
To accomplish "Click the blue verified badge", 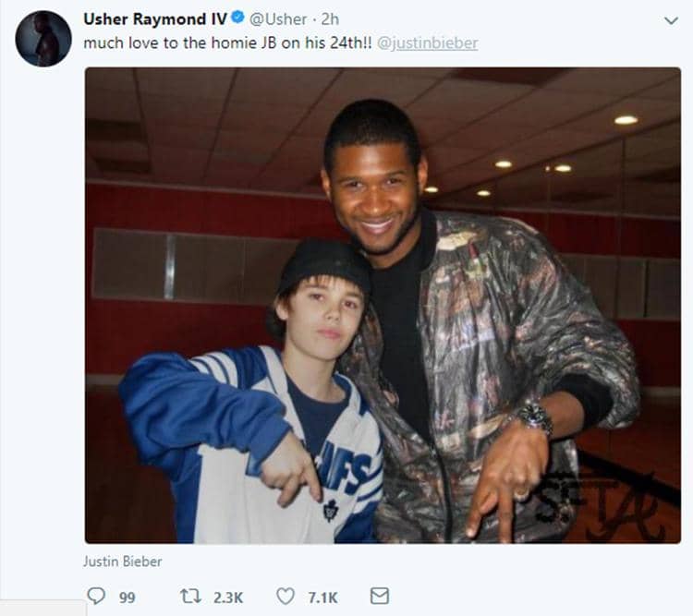I will pos(237,19).
